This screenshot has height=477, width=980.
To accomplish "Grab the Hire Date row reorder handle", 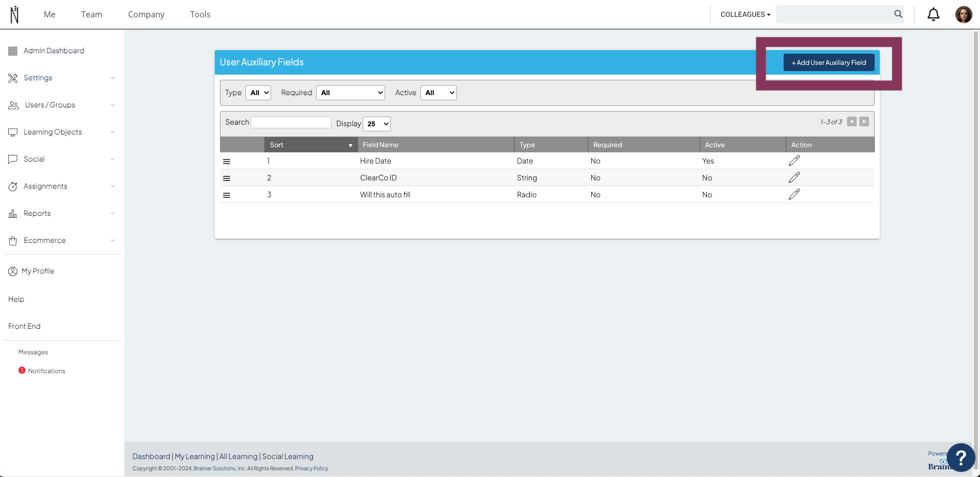I will [x=227, y=162].
